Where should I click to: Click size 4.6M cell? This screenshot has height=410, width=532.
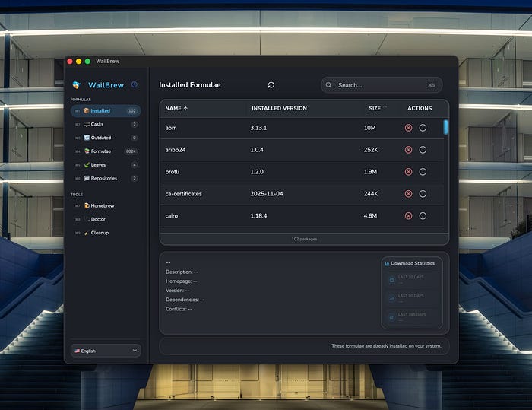click(371, 216)
